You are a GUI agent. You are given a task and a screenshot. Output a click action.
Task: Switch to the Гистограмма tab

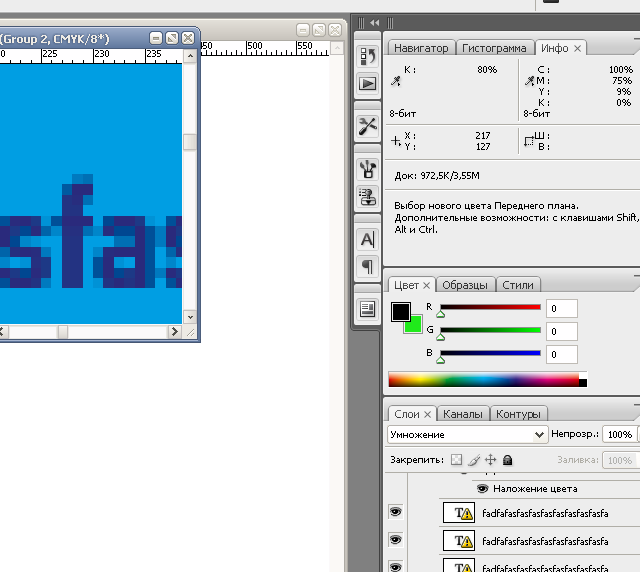pyautogui.click(x=494, y=48)
